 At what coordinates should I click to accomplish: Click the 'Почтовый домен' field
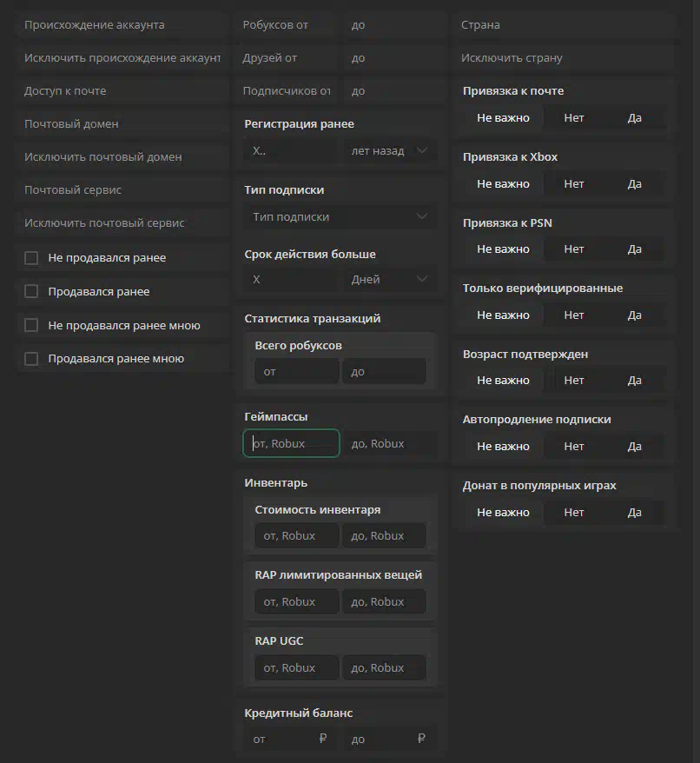tap(122, 124)
